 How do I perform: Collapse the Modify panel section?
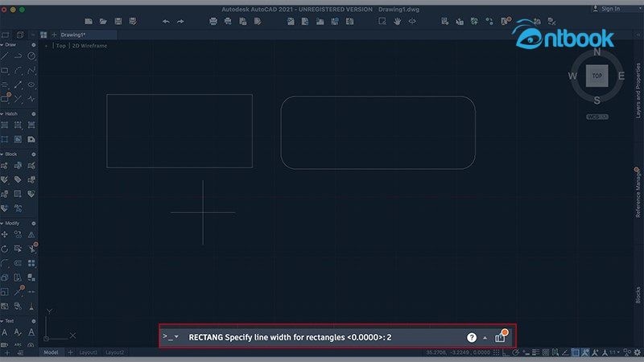pyautogui.click(x=2, y=224)
